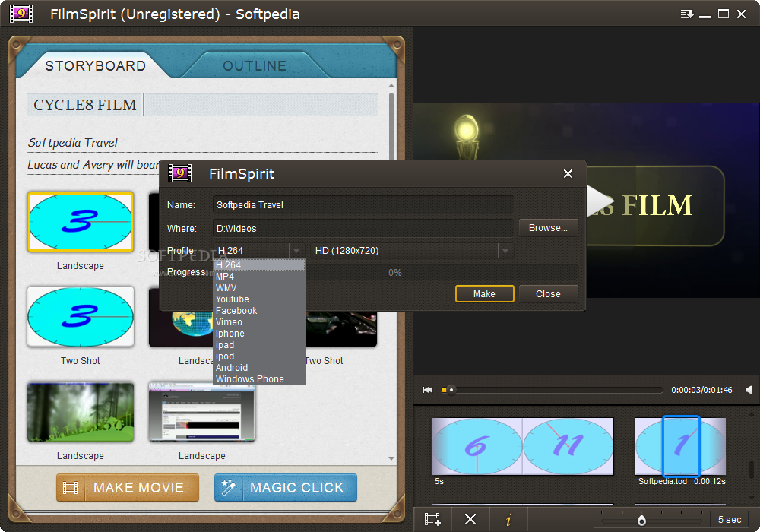Switch to the Outline tab
This screenshot has width=760, height=532.
(255, 66)
